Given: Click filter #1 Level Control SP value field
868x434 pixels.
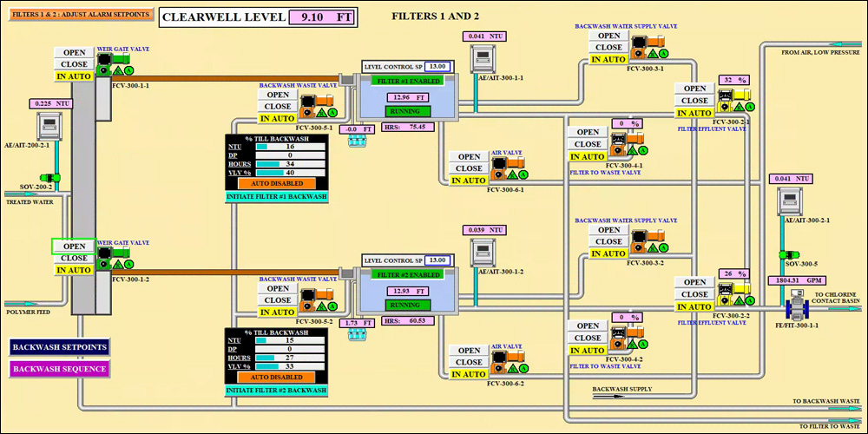Looking at the screenshot, I should 437,66.
